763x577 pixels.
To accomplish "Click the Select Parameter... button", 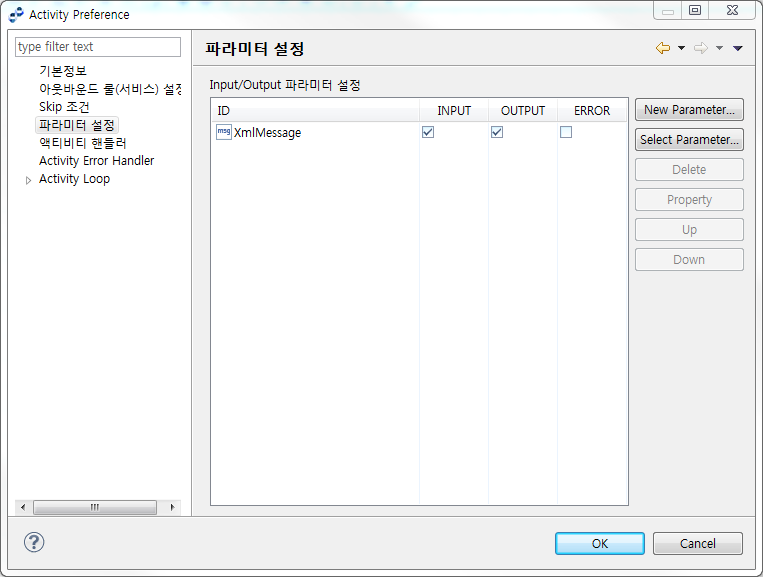I will pyautogui.click(x=689, y=140).
